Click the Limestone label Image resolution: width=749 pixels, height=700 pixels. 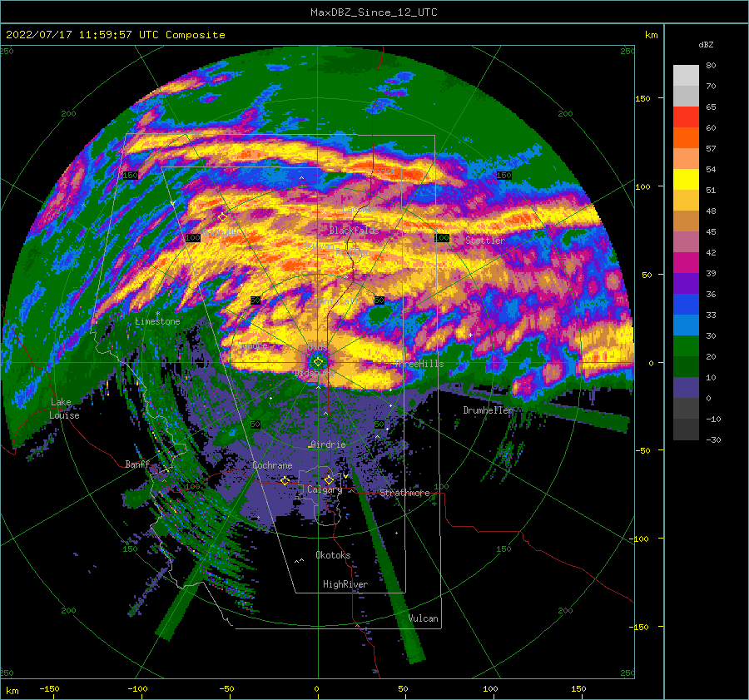(157, 321)
